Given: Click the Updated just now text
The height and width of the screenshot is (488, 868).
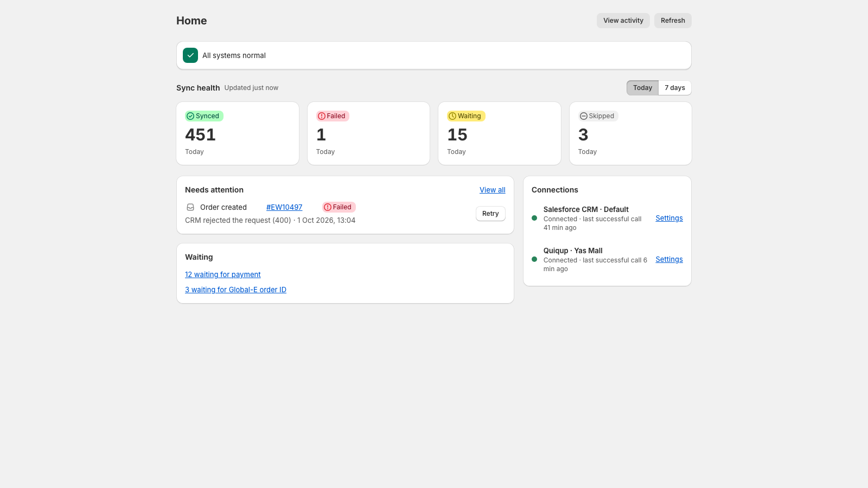Looking at the screenshot, I should click(x=251, y=88).
